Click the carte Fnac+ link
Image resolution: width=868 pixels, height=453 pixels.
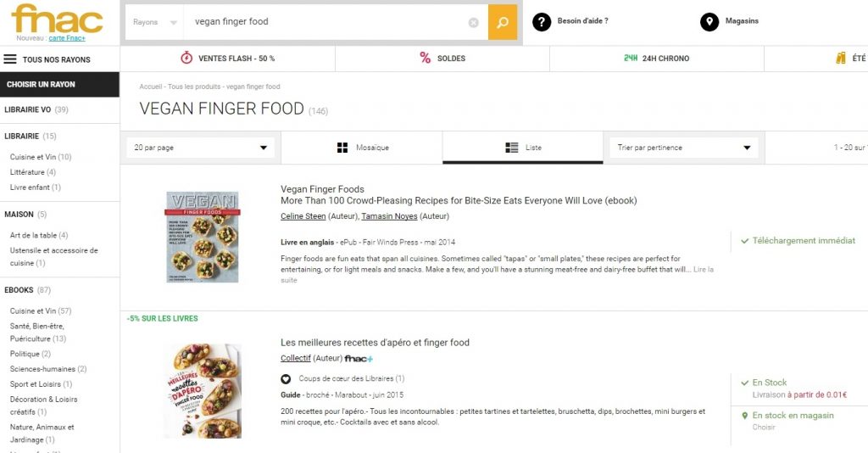(x=67, y=38)
